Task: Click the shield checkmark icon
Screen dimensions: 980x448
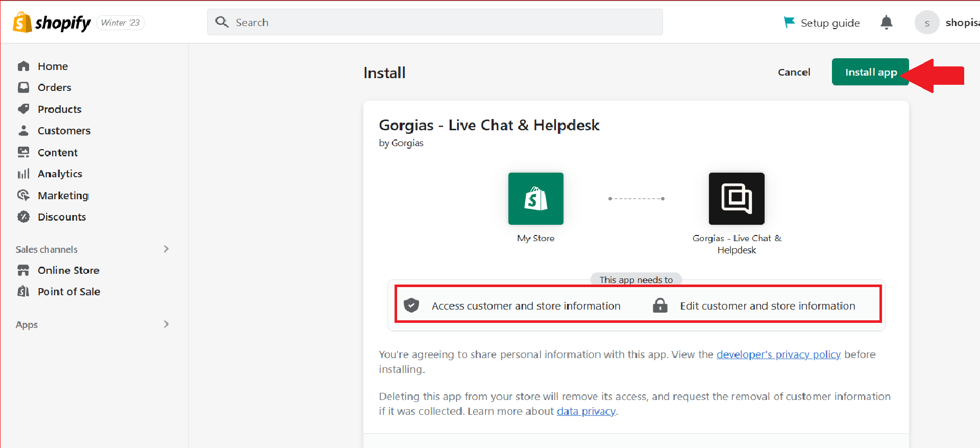Action: click(411, 305)
